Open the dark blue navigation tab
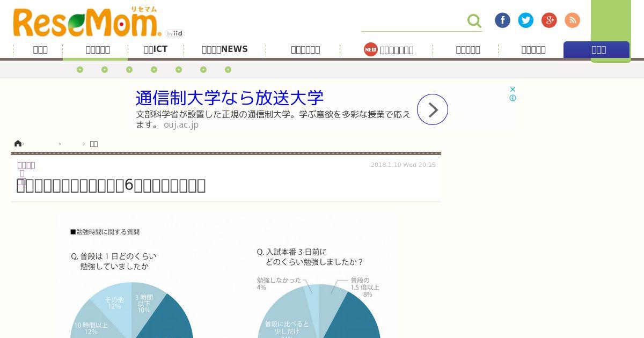Image resolution: width=644 pixels, height=338 pixels. [596, 49]
